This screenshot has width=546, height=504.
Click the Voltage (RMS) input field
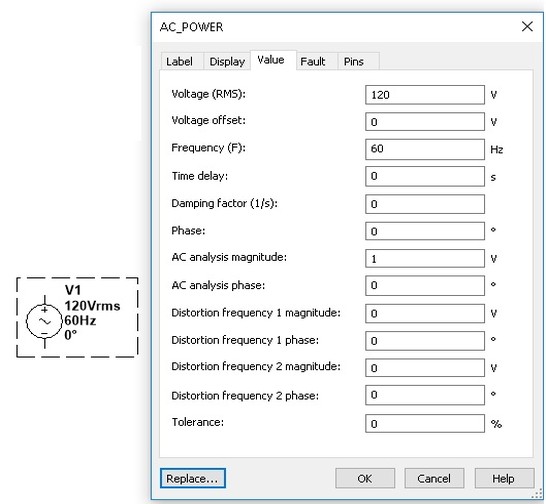coord(425,95)
